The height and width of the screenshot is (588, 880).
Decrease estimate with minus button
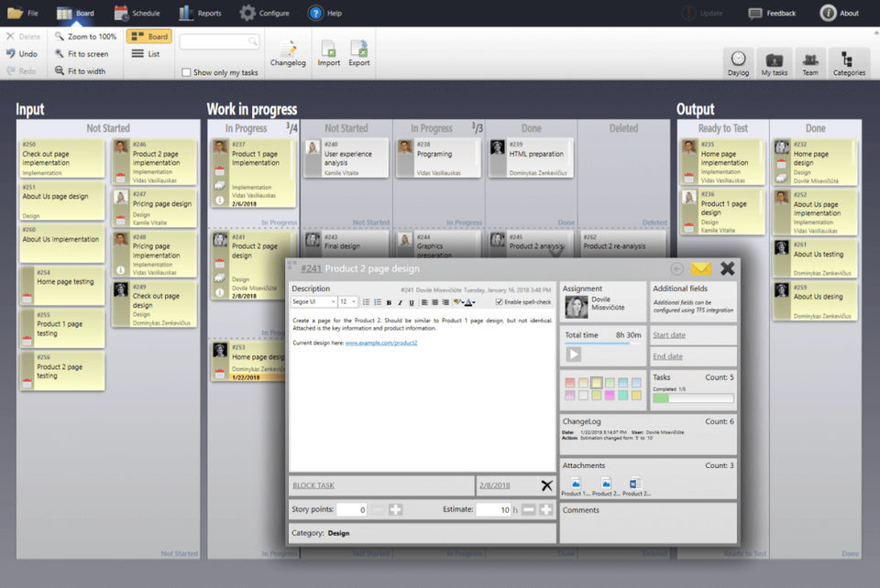point(528,509)
